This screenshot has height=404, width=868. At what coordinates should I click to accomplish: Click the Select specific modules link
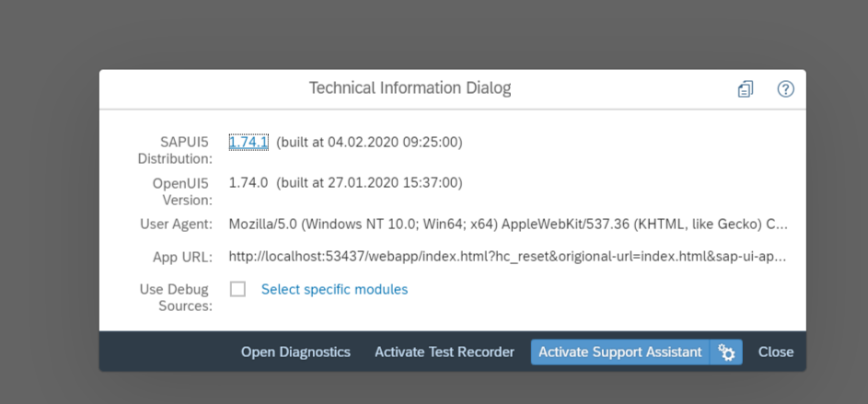[334, 290]
